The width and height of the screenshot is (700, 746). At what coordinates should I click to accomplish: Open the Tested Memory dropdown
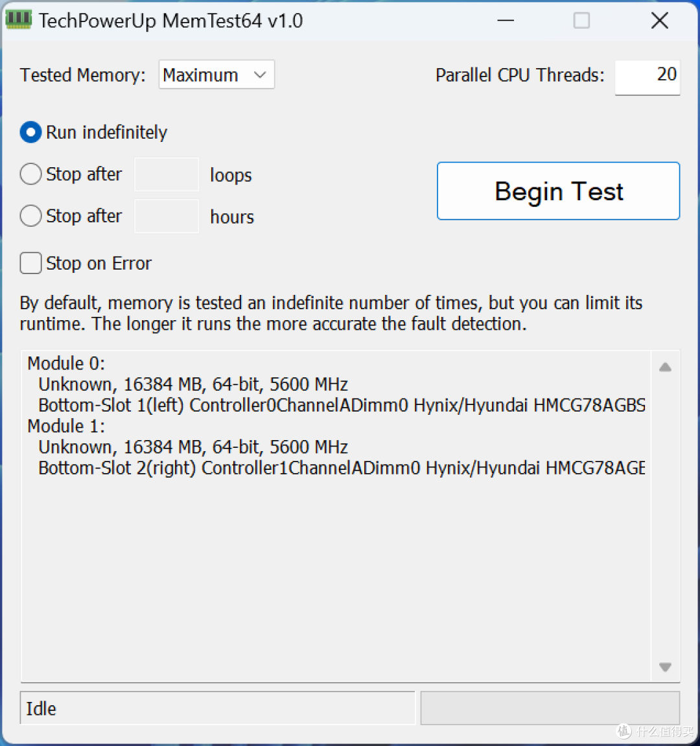pos(216,75)
